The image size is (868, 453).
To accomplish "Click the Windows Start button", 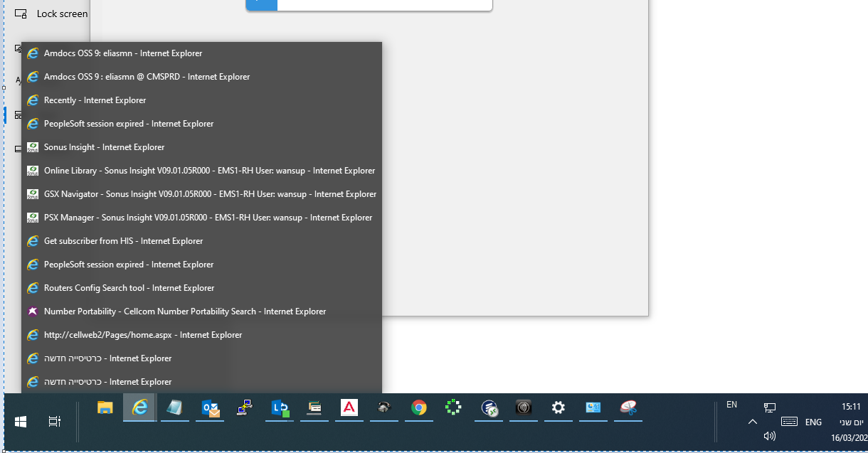I will 21,422.
